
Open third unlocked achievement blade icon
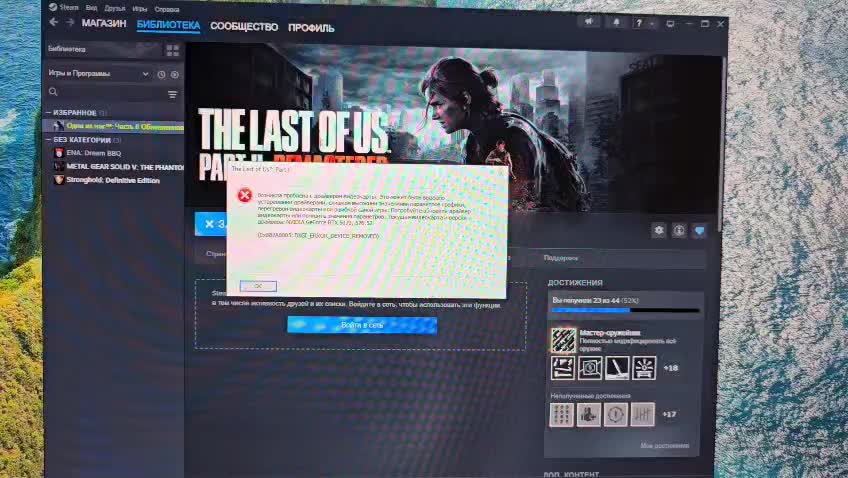[617, 368]
